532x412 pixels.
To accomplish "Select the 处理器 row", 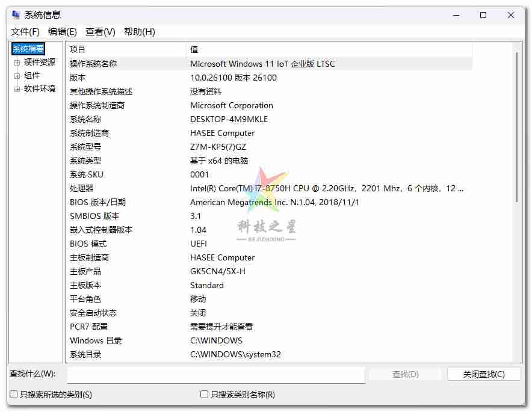I will tap(82, 188).
